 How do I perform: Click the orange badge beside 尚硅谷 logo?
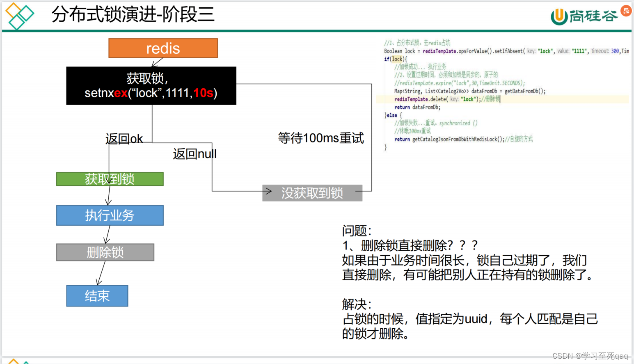[626, 11]
